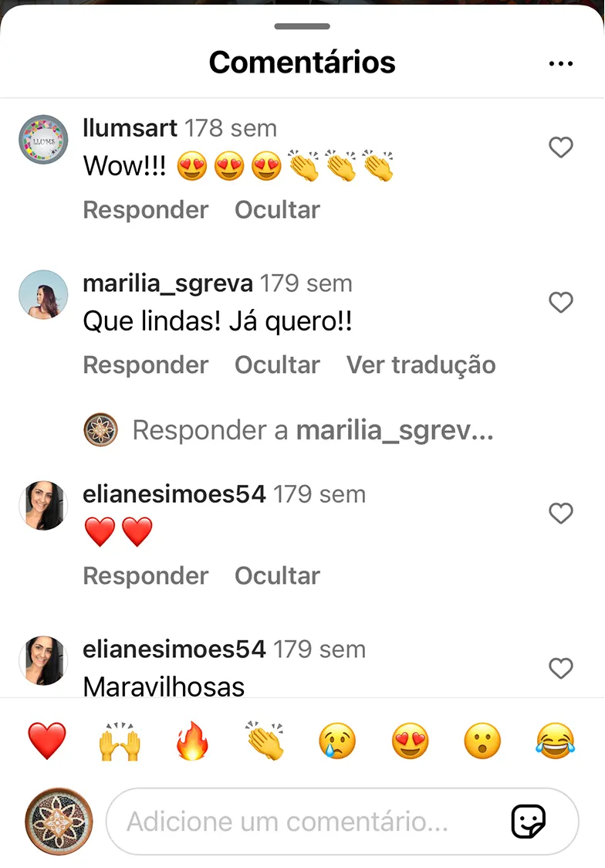Insert the raised hands quick emoji
Screen dimensions: 605x868
tap(120, 741)
